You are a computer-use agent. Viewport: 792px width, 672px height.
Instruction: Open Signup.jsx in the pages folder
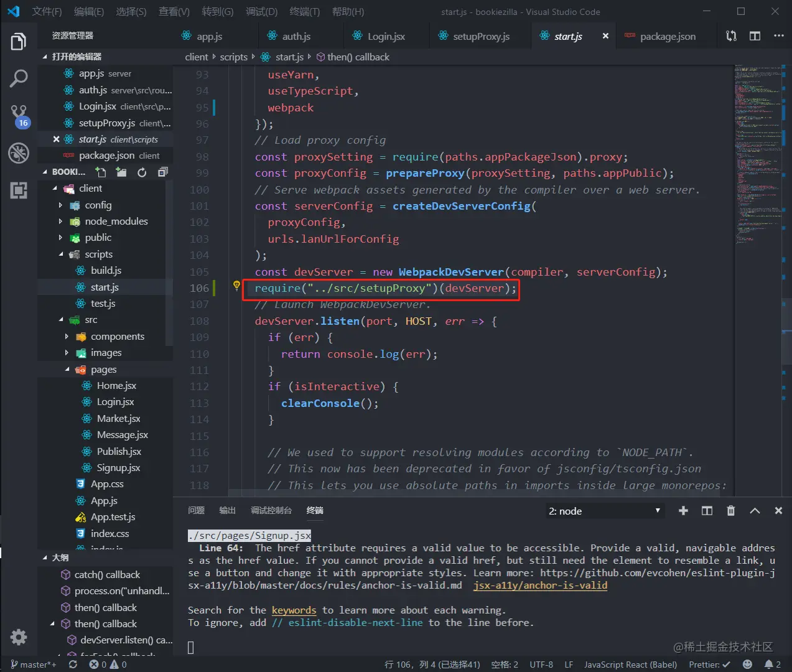click(x=105, y=468)
